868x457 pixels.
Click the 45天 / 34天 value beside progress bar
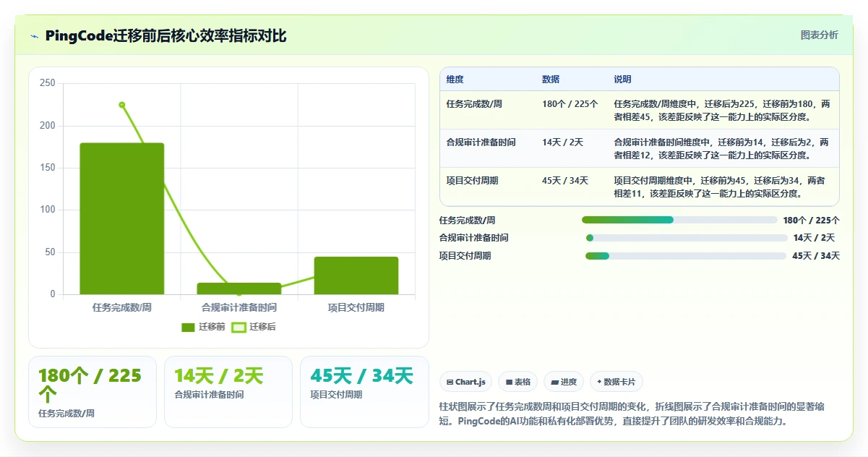click(816, 256)
